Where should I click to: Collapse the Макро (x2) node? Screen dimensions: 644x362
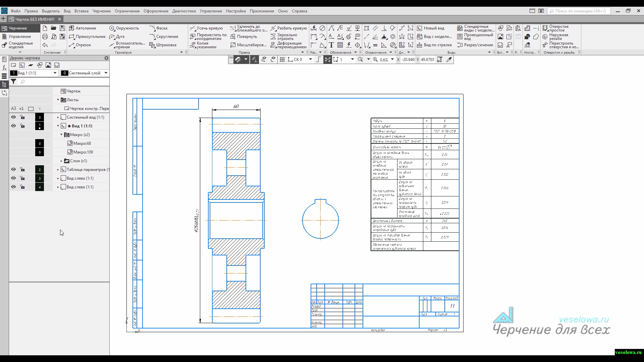[x=61, y=135]
